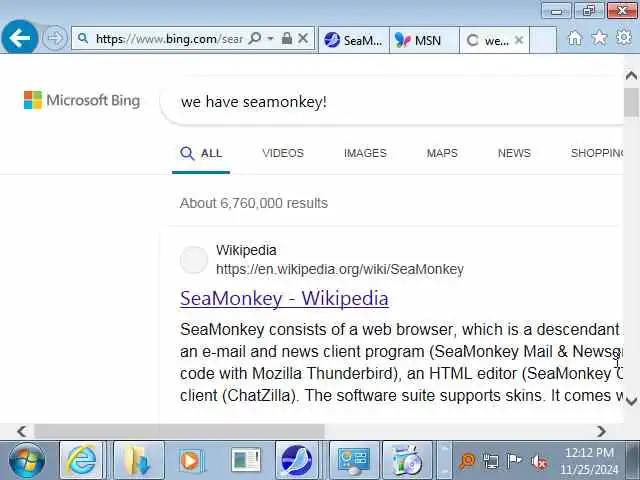Switch to IMAGES results
The height and width of the screenshot is (480, 640).
(365, 153)
